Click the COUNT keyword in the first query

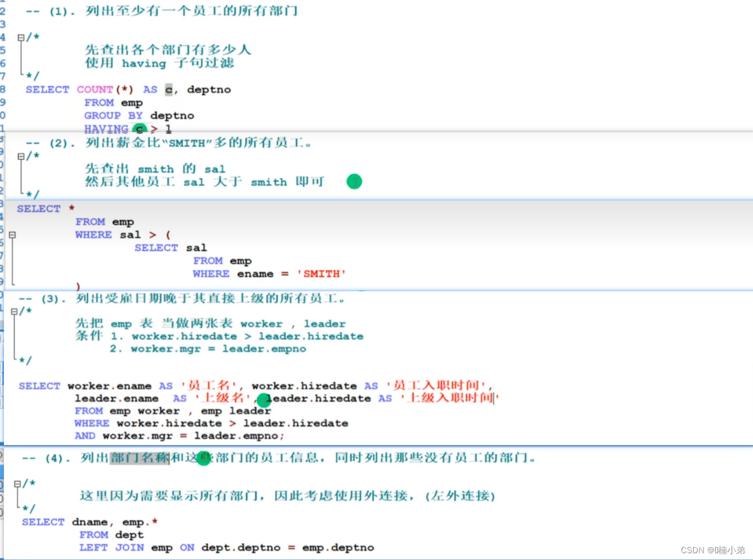click(95, 90)
